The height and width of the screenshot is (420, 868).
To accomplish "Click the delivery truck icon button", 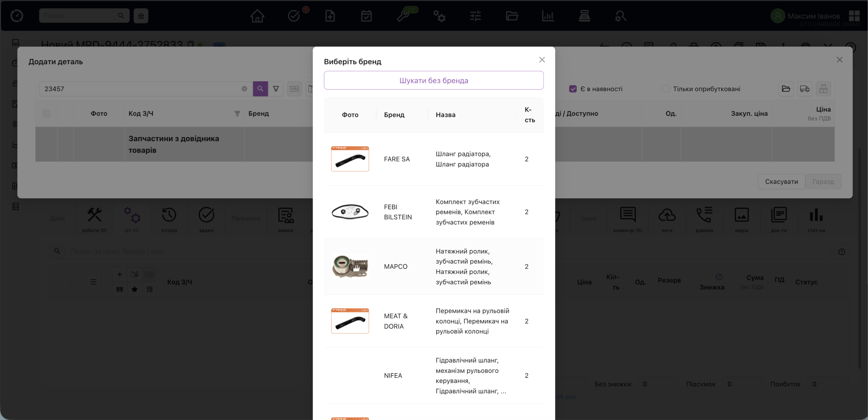I will pyautogui.click(x=805, y=89).
